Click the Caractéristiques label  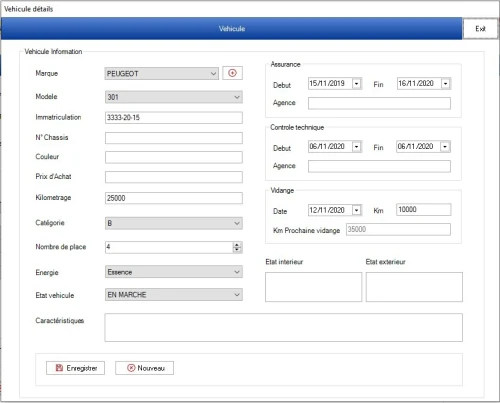click(x=60, y=321)
